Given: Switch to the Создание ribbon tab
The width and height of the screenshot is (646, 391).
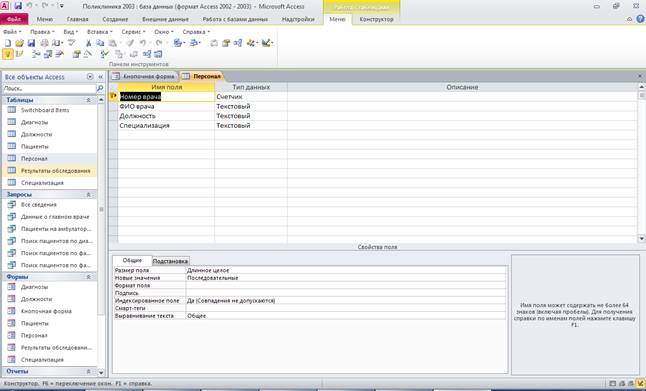Looking at the screenshot, I should point(115,19).
